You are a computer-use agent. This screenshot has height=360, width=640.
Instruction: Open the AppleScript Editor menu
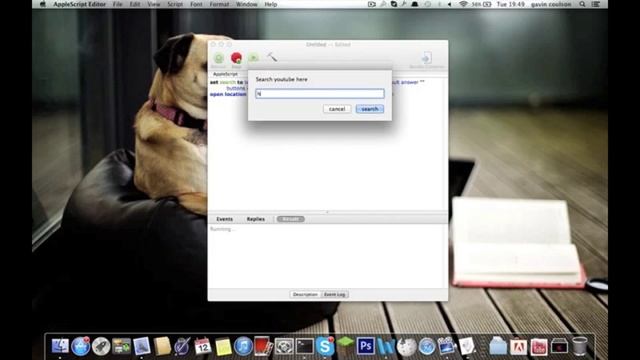pos(79,4)
